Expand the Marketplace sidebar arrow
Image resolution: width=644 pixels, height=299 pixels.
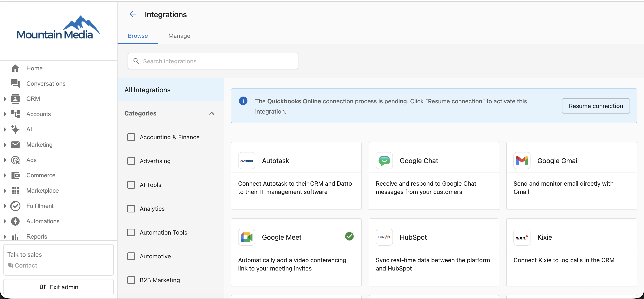pyautogui.click(x=5, y=191)
